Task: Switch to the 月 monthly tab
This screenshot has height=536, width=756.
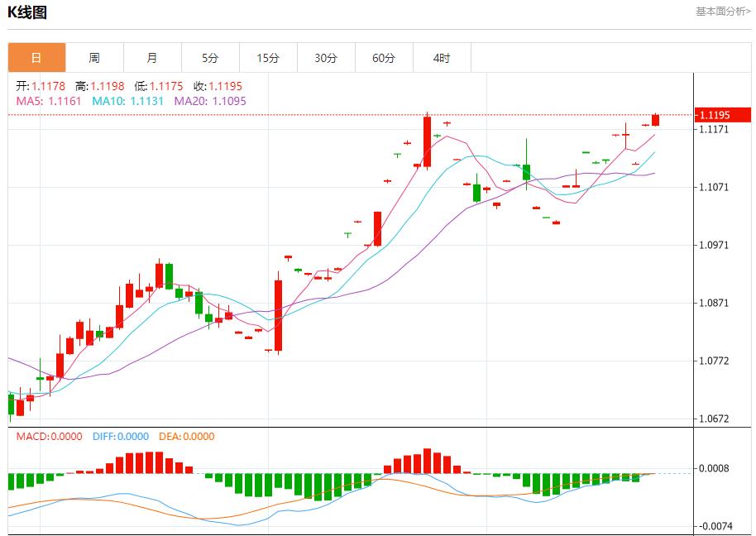Action: click(152, 58)
